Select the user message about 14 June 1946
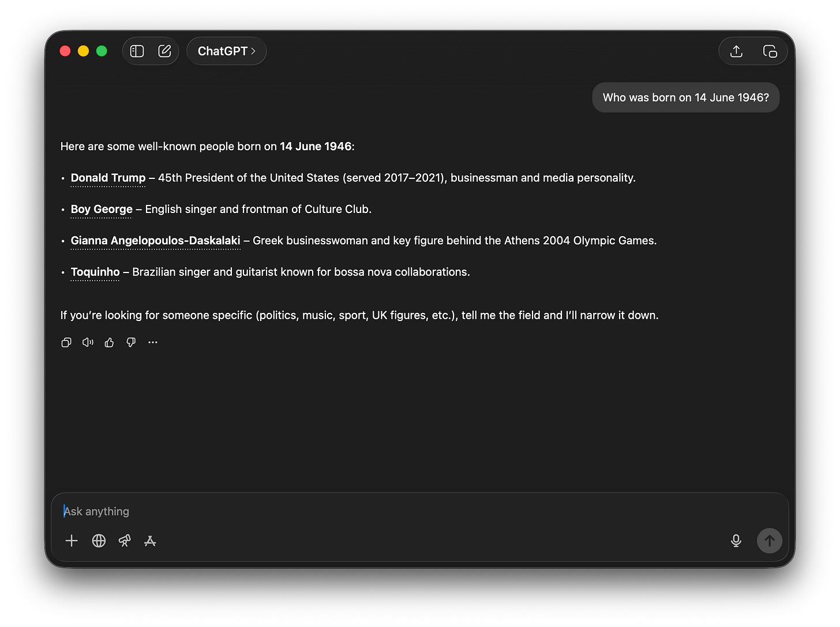The image size is (840, 627). (685, 98)
